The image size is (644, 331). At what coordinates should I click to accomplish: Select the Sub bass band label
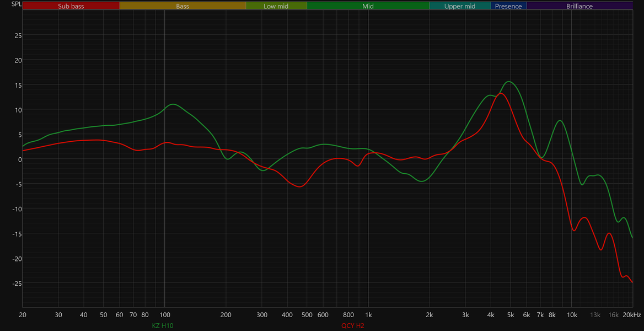[71, 6]
